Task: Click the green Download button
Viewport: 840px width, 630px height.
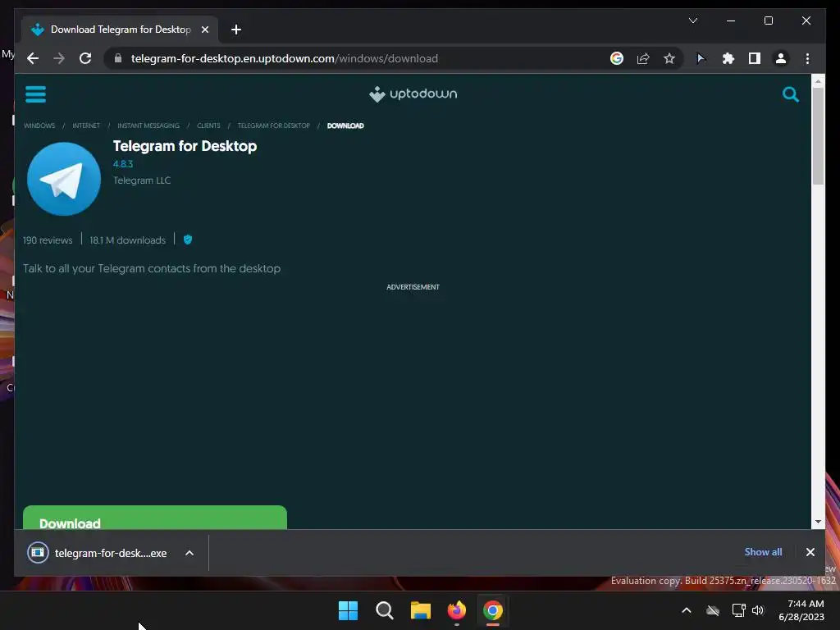Action: 155,518
